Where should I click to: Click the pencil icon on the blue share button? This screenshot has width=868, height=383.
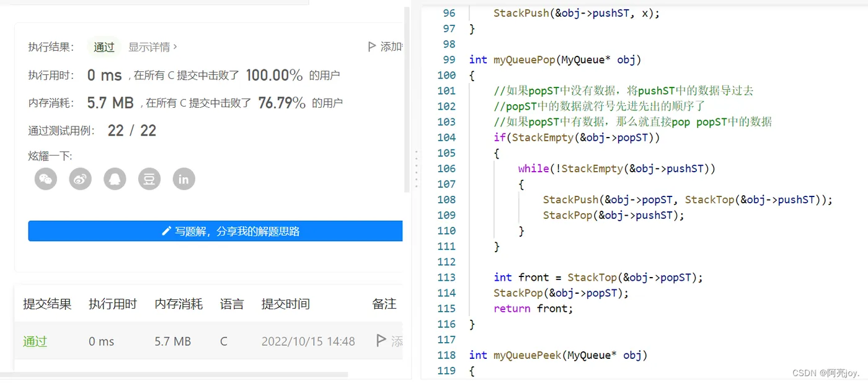click(x=166, y=231)
